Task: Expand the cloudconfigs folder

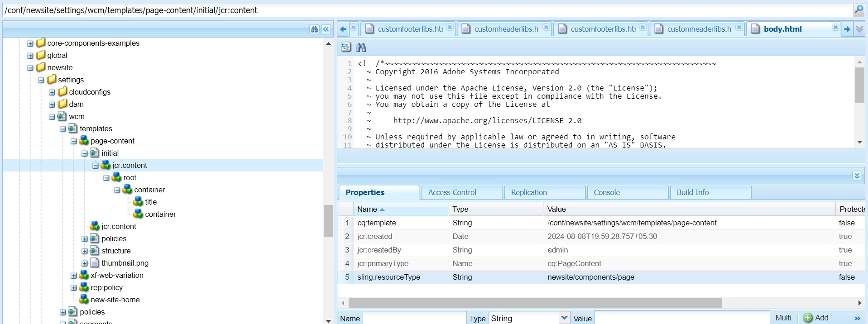Action: pyautogui.click(x=52, y=92)
